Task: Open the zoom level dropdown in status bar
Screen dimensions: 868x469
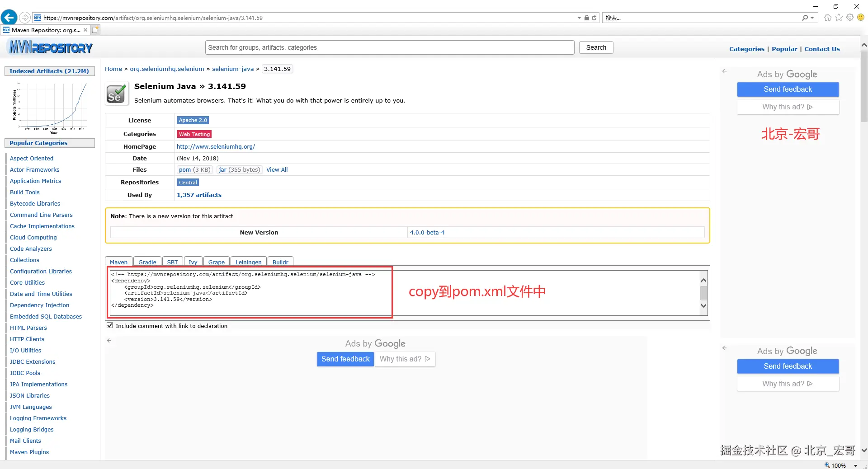Action: coord(855,465)
